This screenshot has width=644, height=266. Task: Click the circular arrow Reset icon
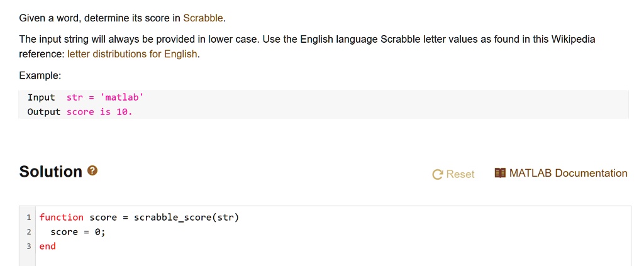coord(438,174)
